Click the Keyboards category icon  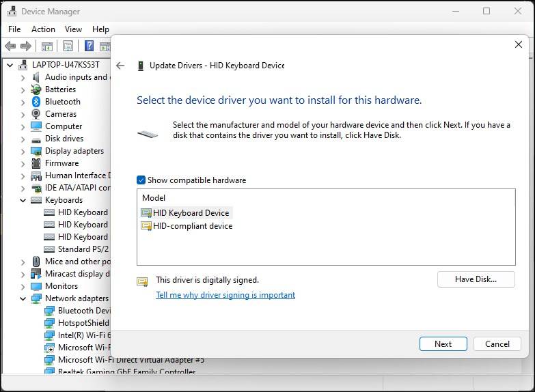[x=36, y=200]
